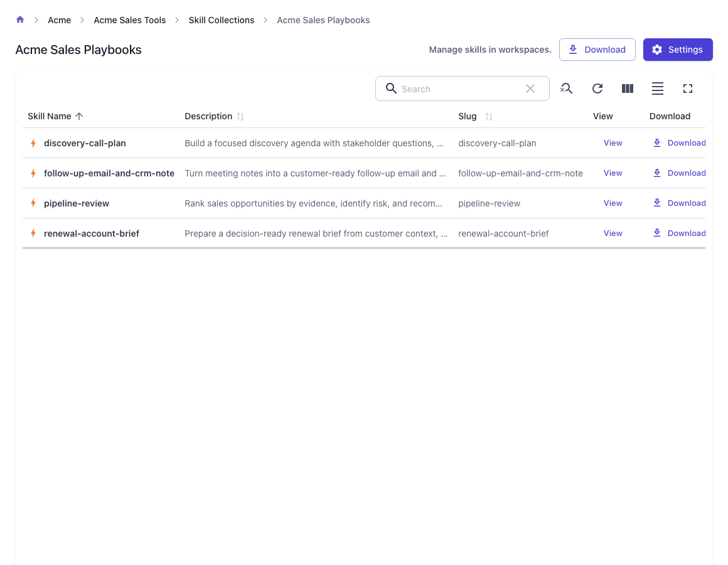Screen dimensions: 728x565
Task: Open the Acme breadcrumb link
Action: point(60,20)
